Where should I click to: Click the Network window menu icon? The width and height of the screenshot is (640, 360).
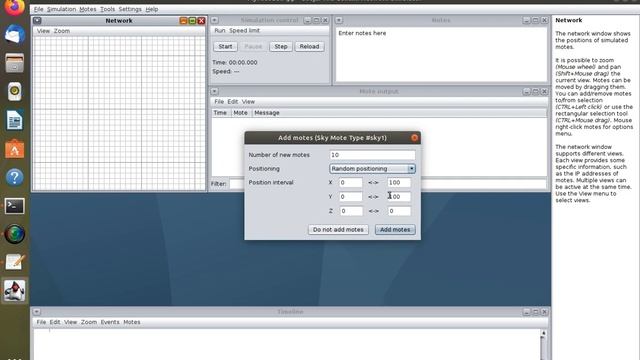pyautogui.click(x=37, y=20)
